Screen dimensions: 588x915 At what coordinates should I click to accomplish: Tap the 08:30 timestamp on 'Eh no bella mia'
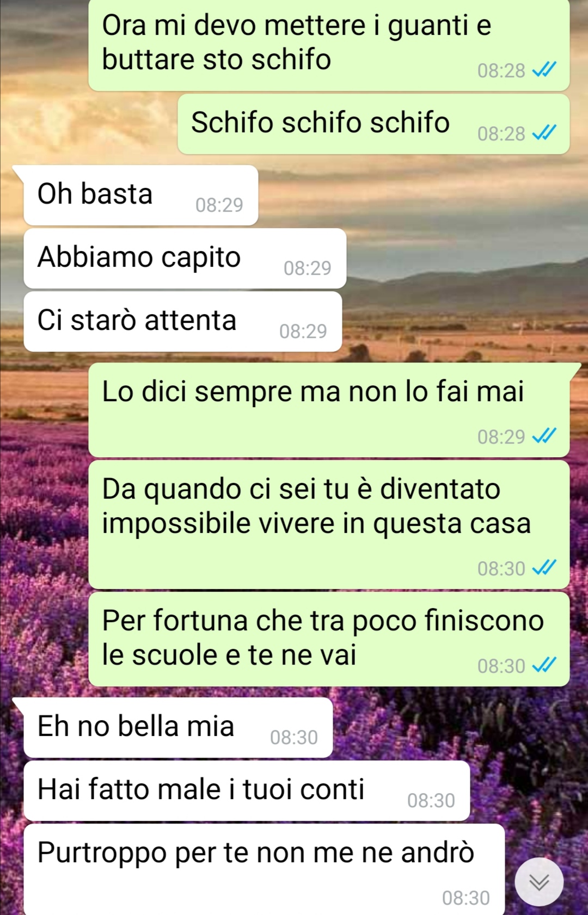click(x=294, y=737)
